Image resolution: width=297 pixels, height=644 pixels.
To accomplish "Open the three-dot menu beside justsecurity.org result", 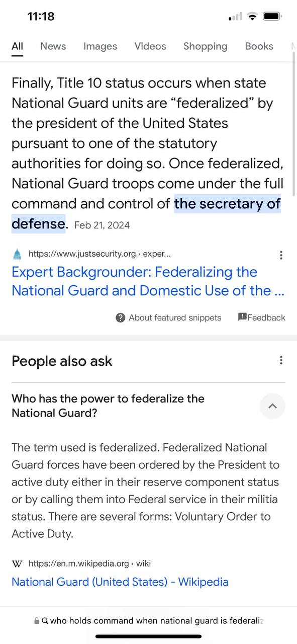I will tap(281, 255).
